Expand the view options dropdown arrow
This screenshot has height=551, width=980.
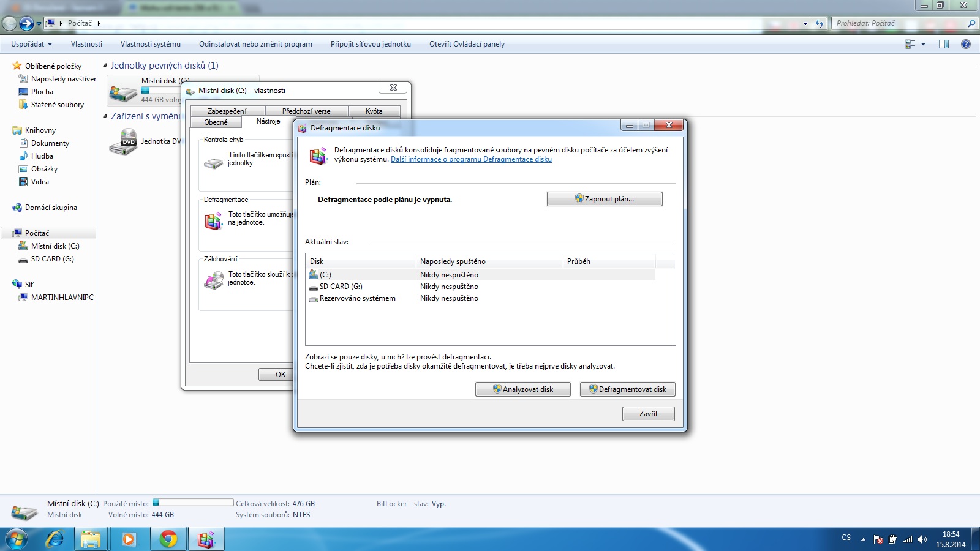click(x=923, y=44)
